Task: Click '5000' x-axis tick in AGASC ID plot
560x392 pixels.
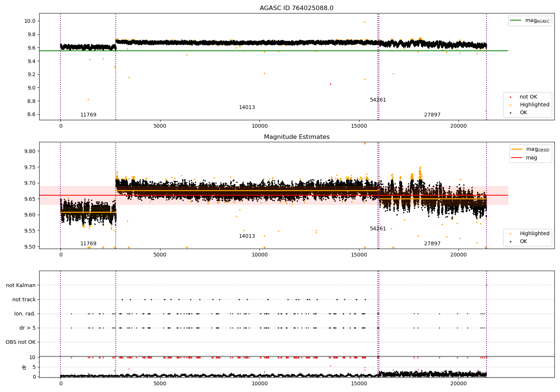Action: (160, 126)
